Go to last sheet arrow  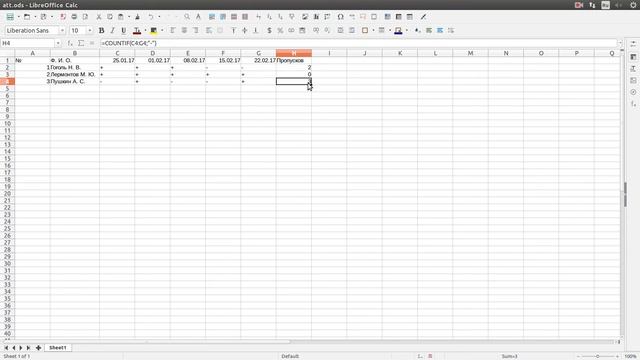tap(28, 348)
